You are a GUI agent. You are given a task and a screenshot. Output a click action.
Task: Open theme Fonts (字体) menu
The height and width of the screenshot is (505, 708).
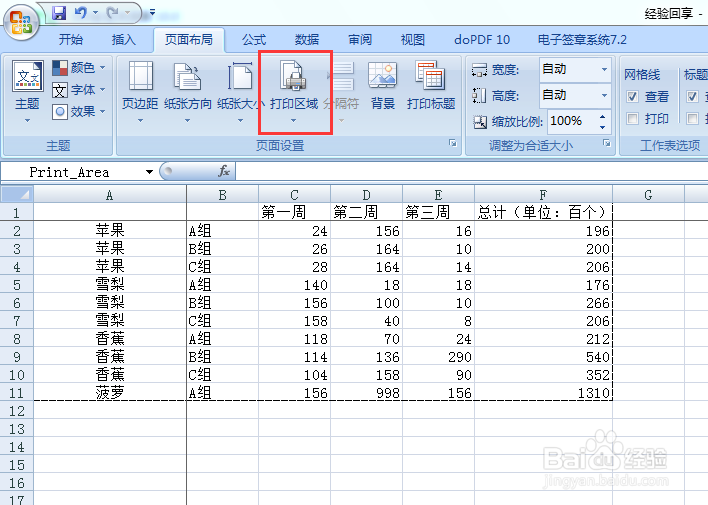pos(79,90)
